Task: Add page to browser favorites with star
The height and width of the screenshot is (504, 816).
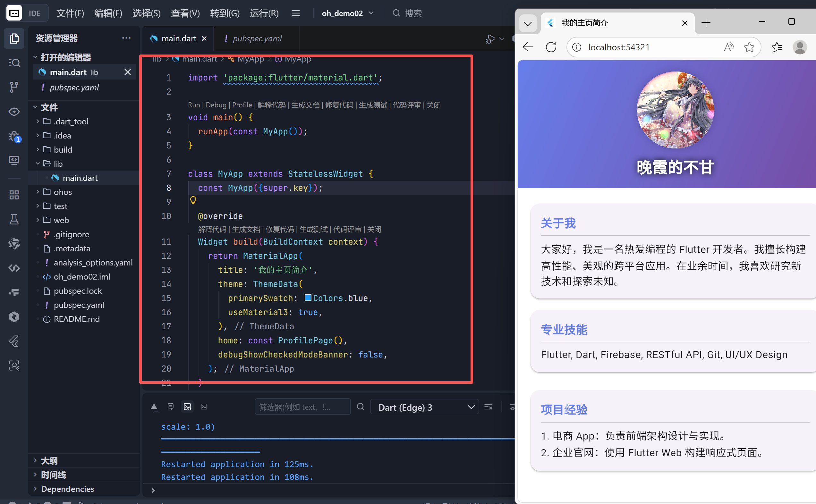Action: [x=749, y=47]
